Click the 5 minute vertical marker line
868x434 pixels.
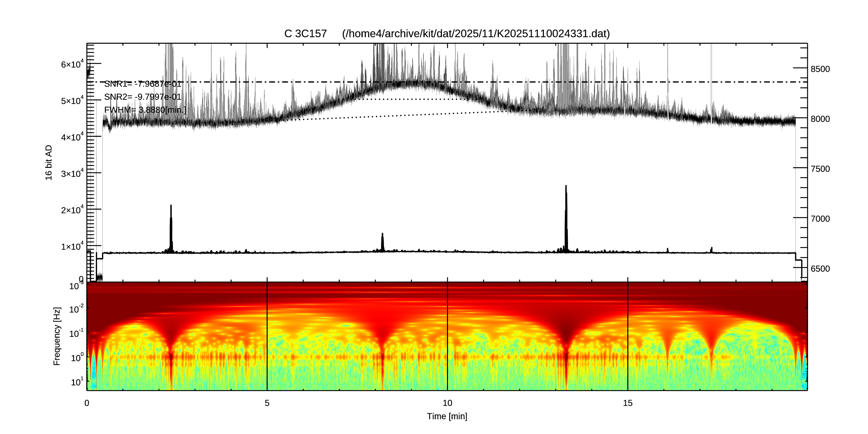point(267,337)
